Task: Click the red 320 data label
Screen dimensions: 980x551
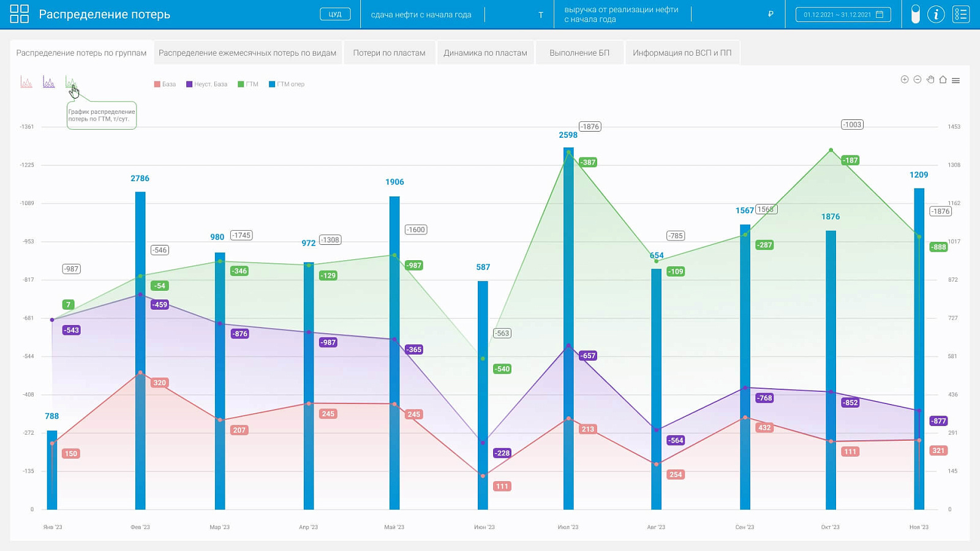Action: click(159, 383)
